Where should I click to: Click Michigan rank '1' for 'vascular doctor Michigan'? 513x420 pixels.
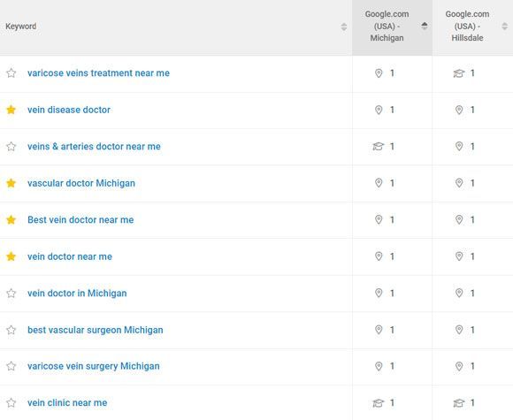(x=392, y=183)
